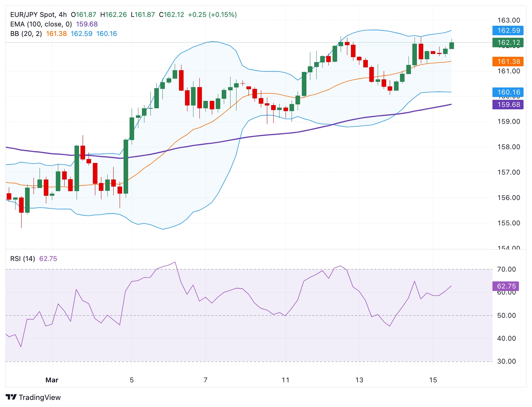532x407 pixels.
Task: Click the RSI (14) indicator label
Action: 23,259
